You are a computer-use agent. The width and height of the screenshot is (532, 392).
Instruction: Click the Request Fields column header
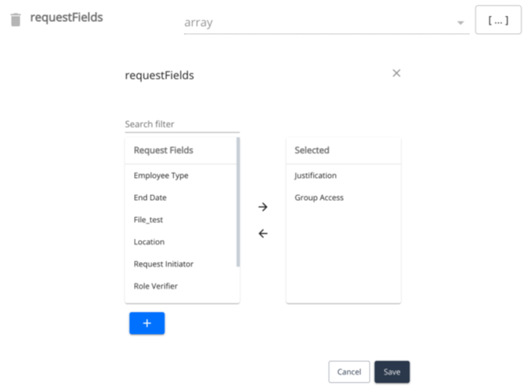click(163, 150)
